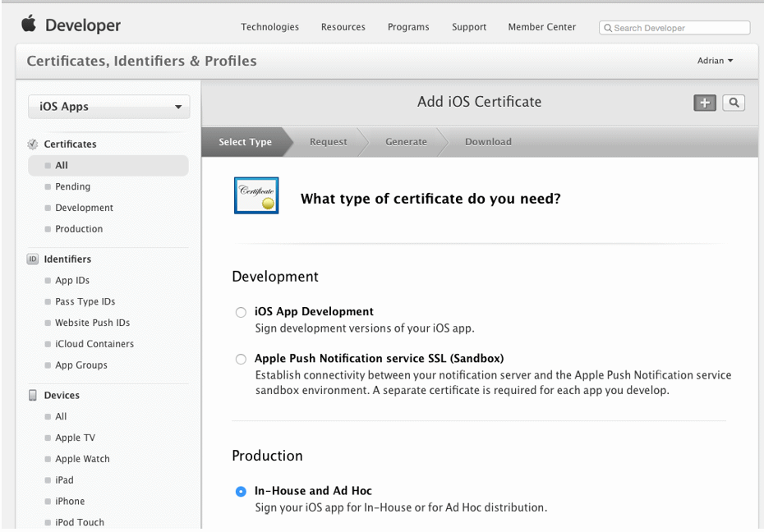Click the Devices section phone icon
The width and height of the screenshot is (764, 532).
pos(33,395)
